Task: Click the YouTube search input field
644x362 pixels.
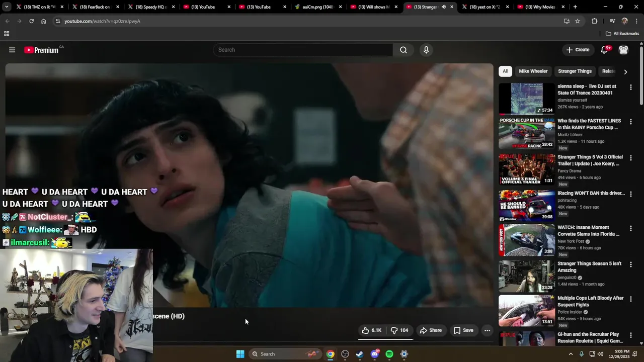Action: [x=303, y=50]
